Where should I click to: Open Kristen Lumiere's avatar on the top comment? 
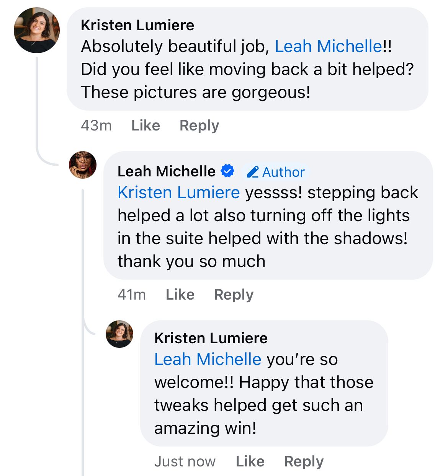(37, 30)
